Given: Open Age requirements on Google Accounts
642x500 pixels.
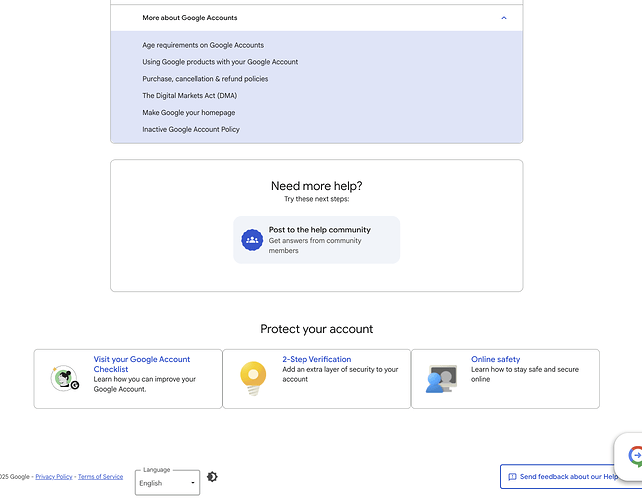Looking at the screenshot, I should [203, 45].
